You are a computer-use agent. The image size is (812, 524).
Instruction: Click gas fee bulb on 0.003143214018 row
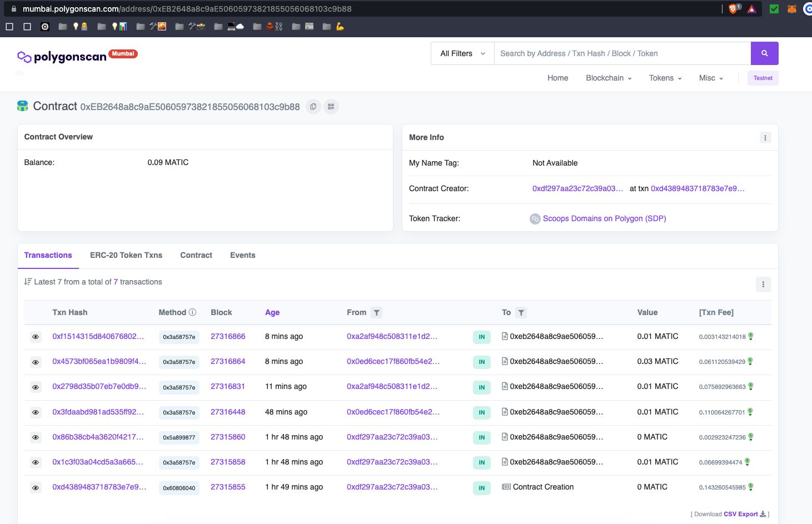751,336
